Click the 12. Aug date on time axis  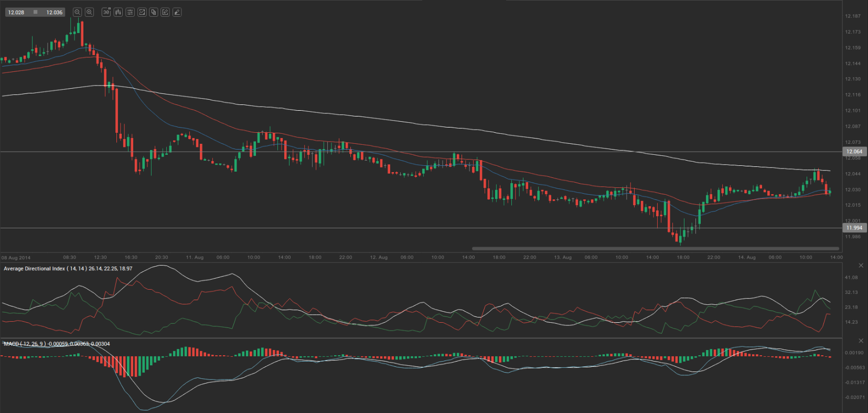click(x=379, y=258)
